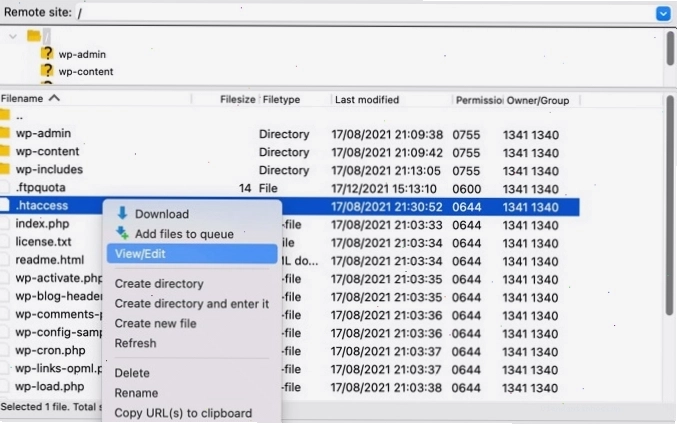Sort by Filesize column header
Screen dimensions: 677x425
[237, 99]
